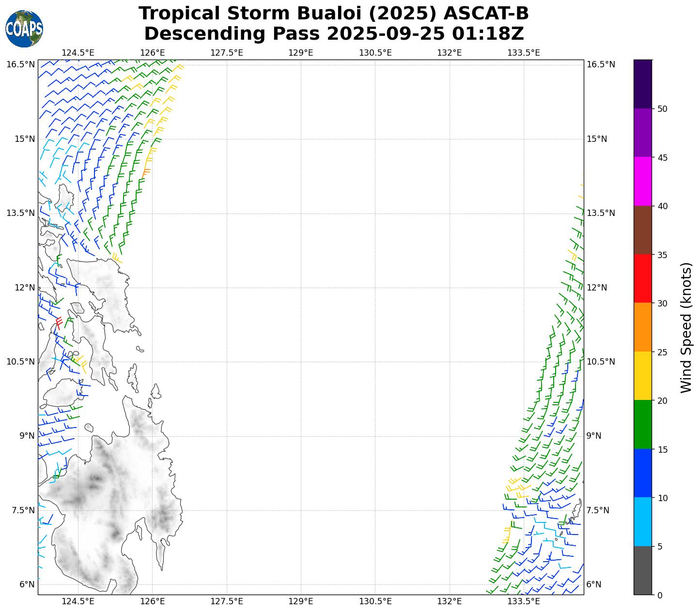
Task: Click the light blue 5-10 knots colorbar segment
Action: tap(643, 521)
